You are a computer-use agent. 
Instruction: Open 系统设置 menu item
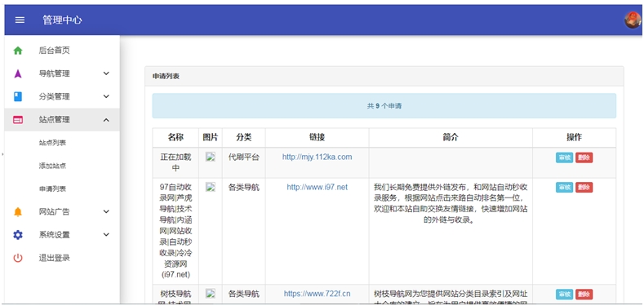pos(62,235)
